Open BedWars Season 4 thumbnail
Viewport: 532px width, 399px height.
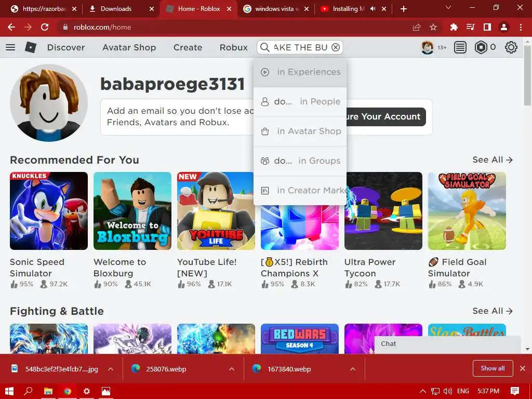[x=300, y=339]
